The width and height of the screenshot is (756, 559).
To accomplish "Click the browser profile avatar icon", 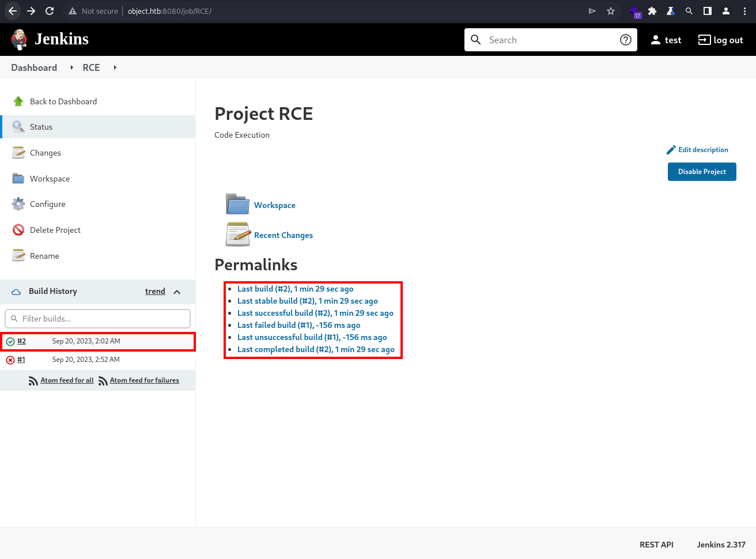I will click(726, 11).
